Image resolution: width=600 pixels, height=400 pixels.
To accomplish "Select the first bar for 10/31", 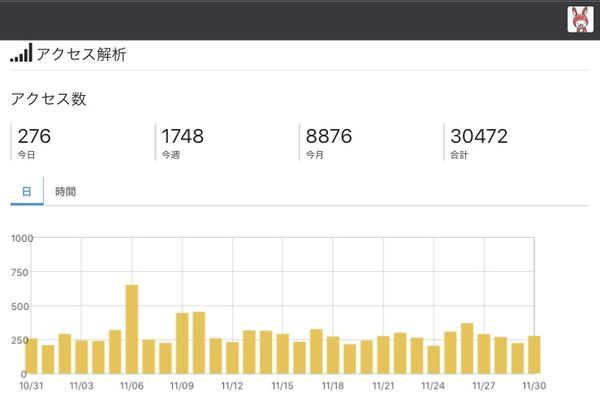I will [31, 356].
